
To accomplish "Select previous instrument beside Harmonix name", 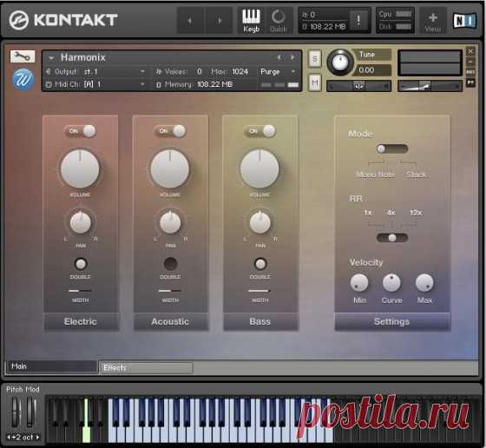I will (279, 57).
